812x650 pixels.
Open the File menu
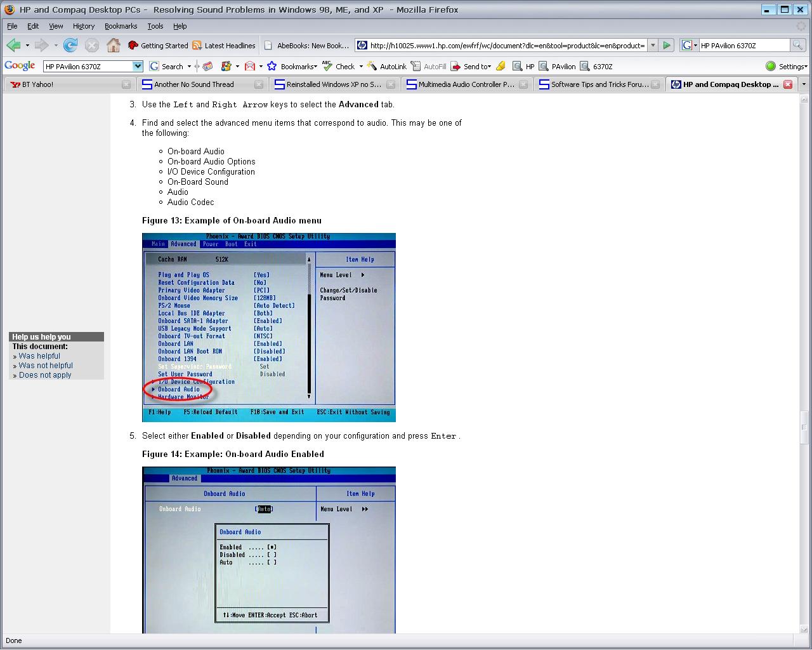point(12,26)
